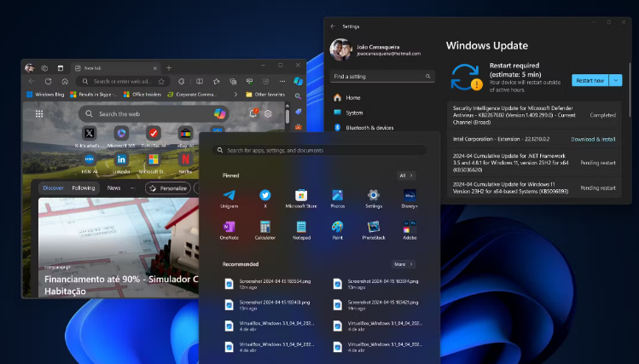Add page to favorites star in address bar
The image size is (639, 364).
pyautogui.click(x=161, y=82)
